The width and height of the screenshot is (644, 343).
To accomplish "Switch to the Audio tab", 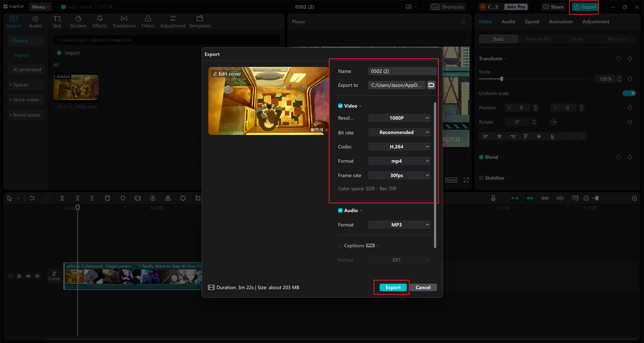I will click(508, 21).
